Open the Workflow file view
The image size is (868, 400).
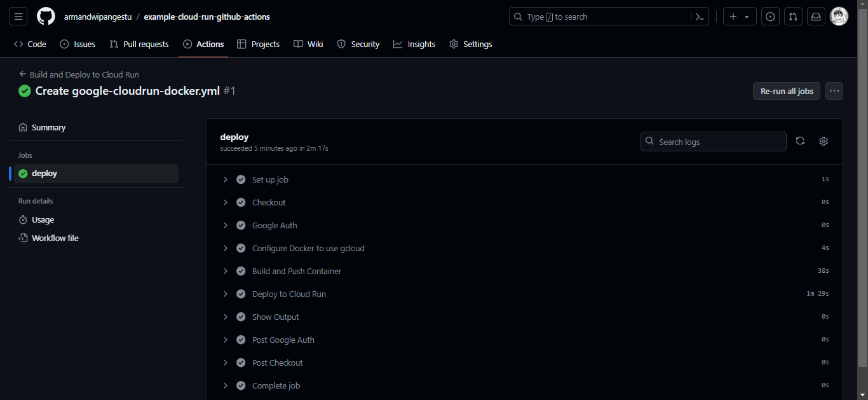(x=55, y=237)
